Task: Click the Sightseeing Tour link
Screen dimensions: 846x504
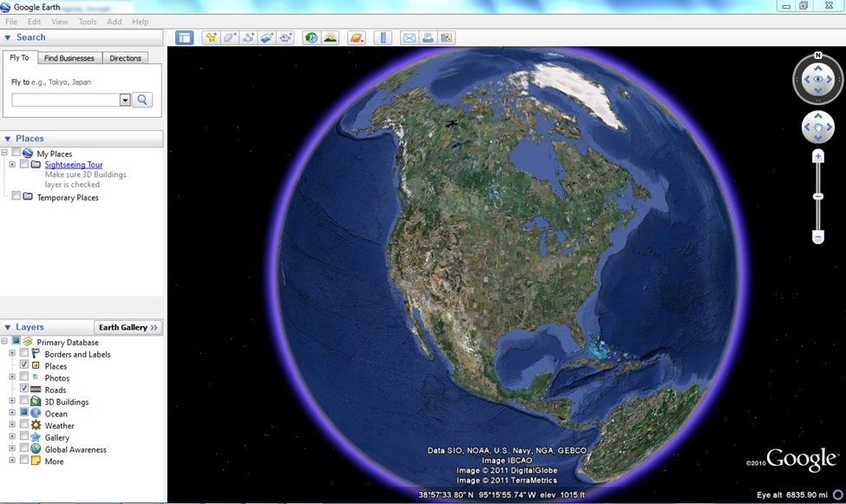Action: tap(74, 165)
